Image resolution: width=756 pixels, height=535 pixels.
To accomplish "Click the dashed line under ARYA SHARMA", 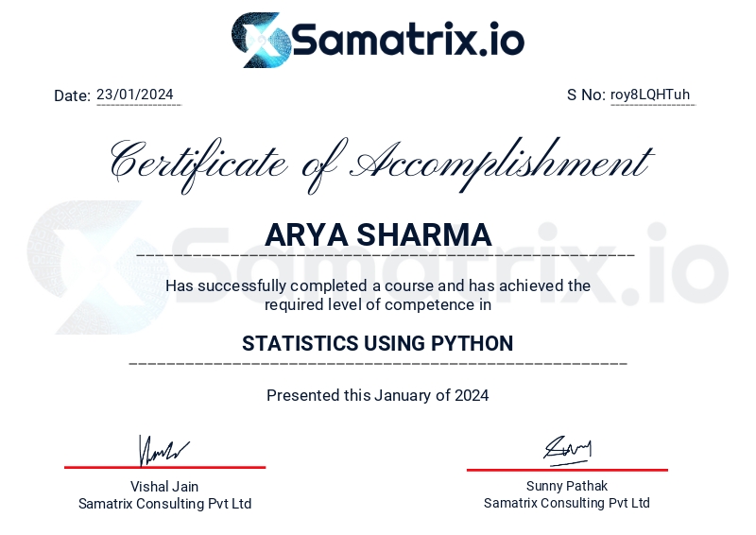I will pos(386,256).
